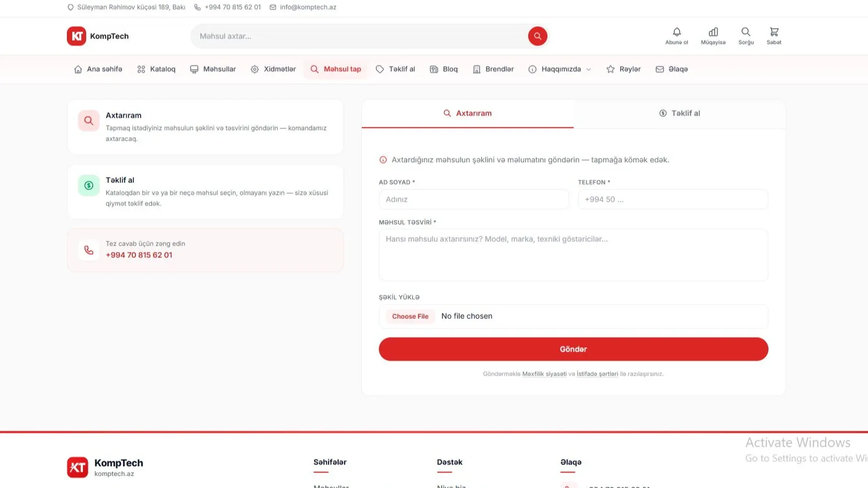Click the KompTech logo in header
Viewport: 868px width, 488px height.
(98, 36)
